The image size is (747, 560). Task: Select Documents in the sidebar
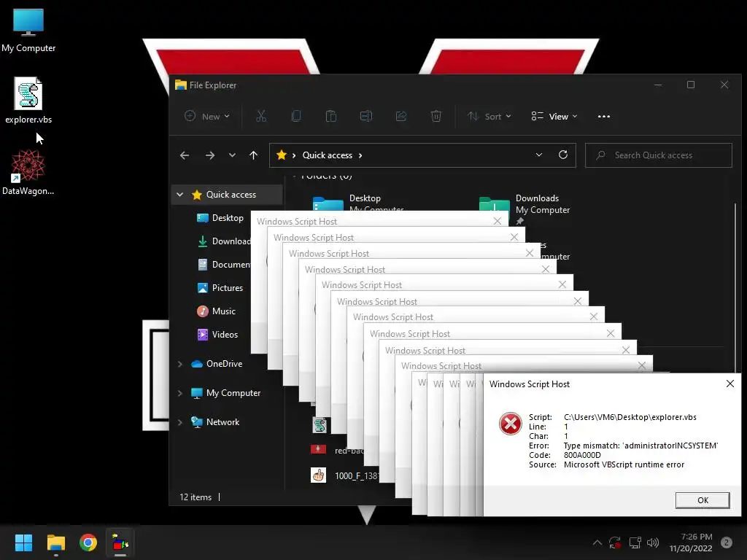[x=223, y=264]
